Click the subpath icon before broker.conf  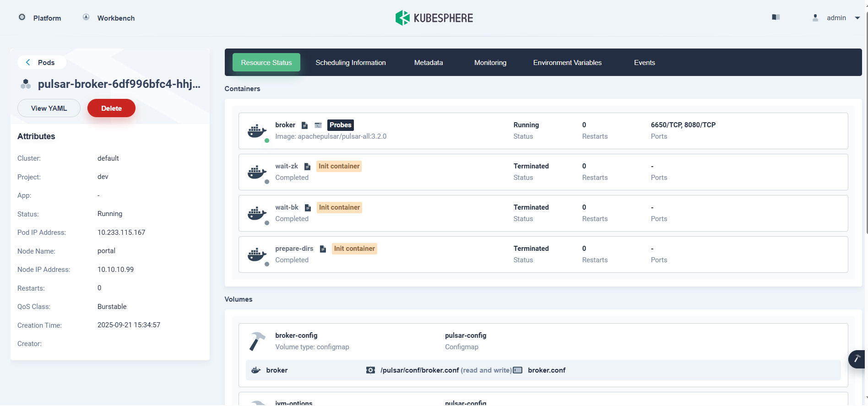(518, 370)
